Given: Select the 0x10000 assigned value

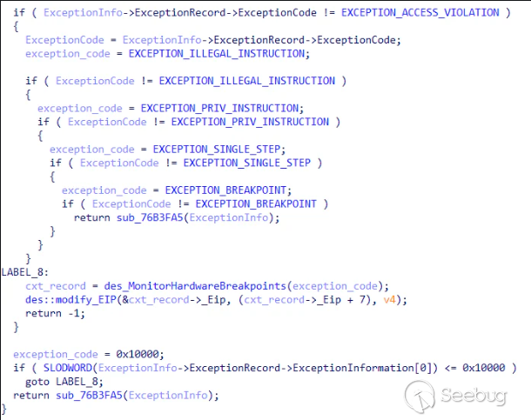Looking at the screenshot, I should [x=138, y=355].
